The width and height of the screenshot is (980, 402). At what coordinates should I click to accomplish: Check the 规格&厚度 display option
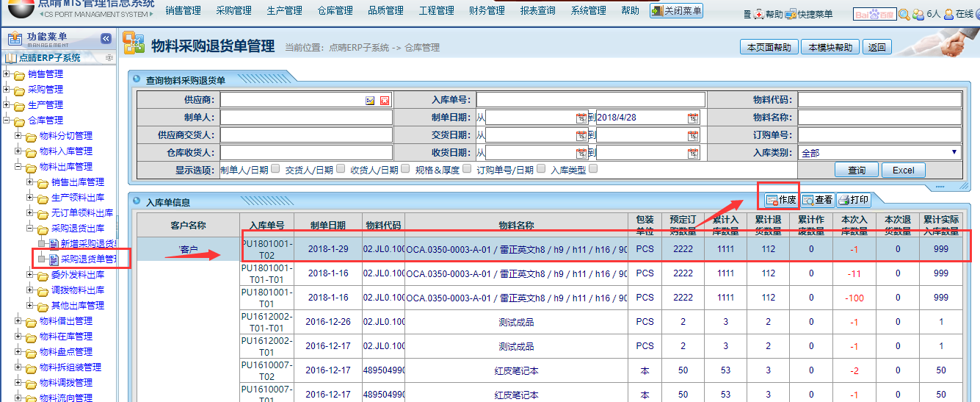(467, 169)
